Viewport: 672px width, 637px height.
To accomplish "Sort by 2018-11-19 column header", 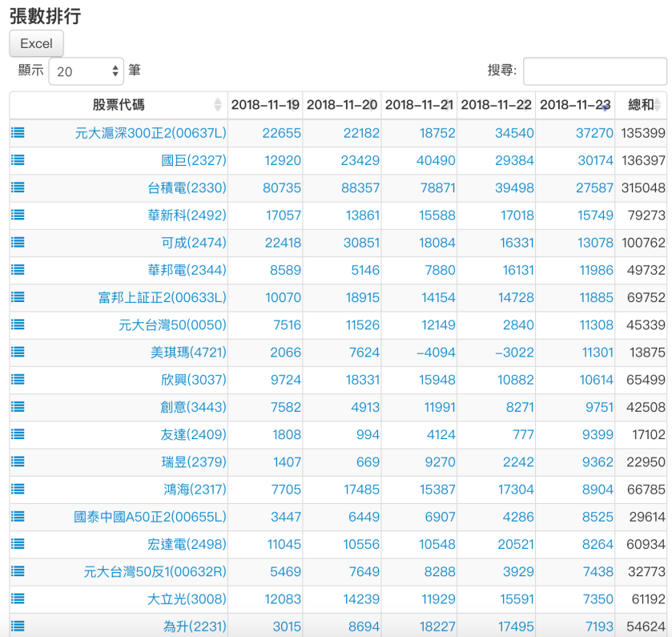I will point(265,105).
